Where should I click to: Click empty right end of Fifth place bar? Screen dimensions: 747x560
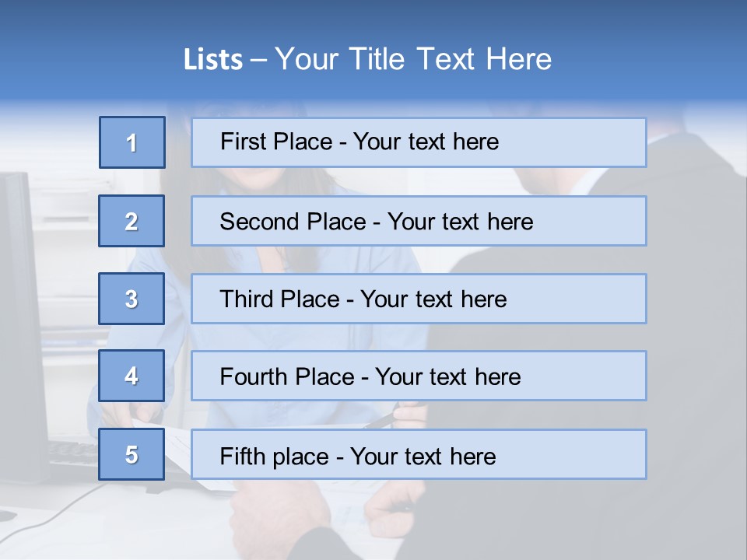(x=570, y=454)
